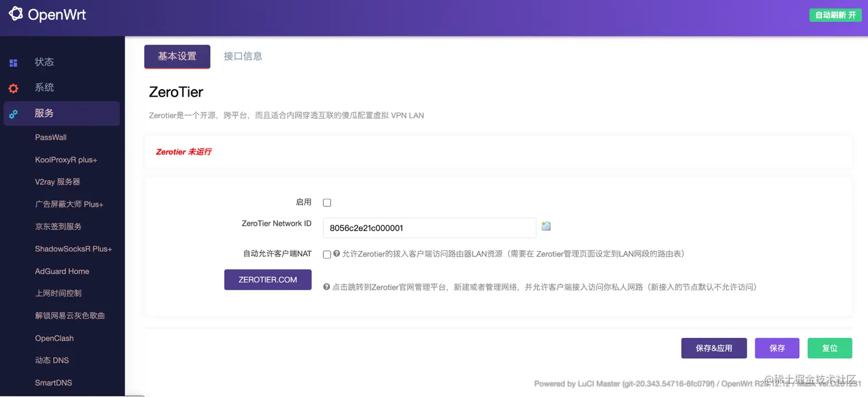Image resolution: width=868 pixels, height=397 pixels.
Task: Enable the 启用 checkbox for ZeroTier
Action: coord(327,202)
